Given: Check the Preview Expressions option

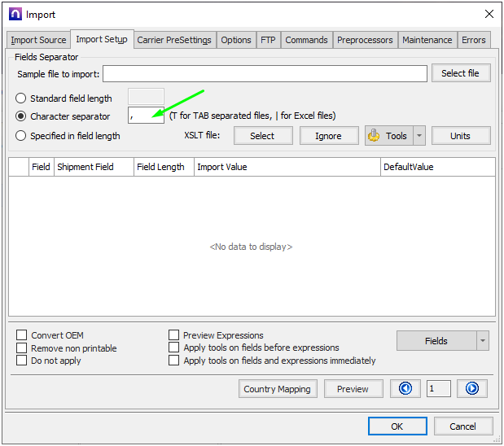Looking at the screenshot, I should tap(174, 335).
